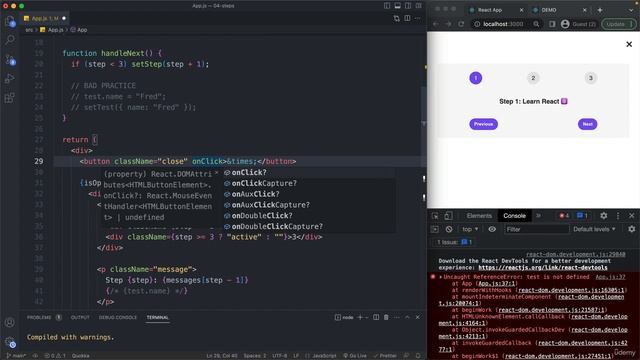This screenshot has width=640, height=360.
Task: Open the new terminal plus button
Action: [360, 317]
